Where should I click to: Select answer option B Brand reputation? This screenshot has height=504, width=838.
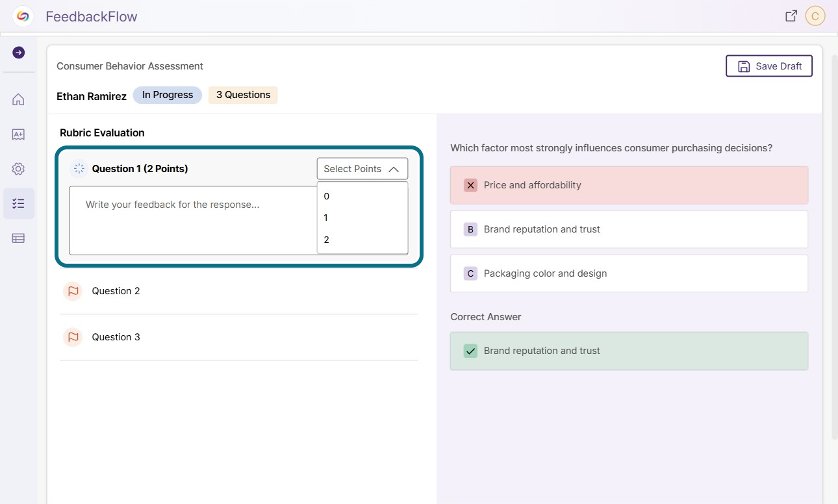pyautogui.click(x=629, y=229)
